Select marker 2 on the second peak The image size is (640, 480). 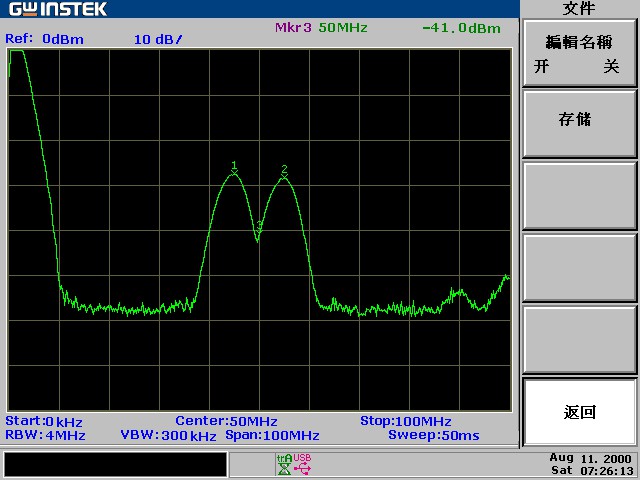pyautogui.click(x=284, y=172)
